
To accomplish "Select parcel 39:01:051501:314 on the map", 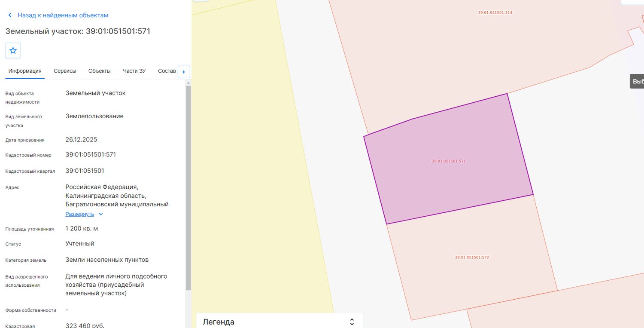I will point(495,12).
